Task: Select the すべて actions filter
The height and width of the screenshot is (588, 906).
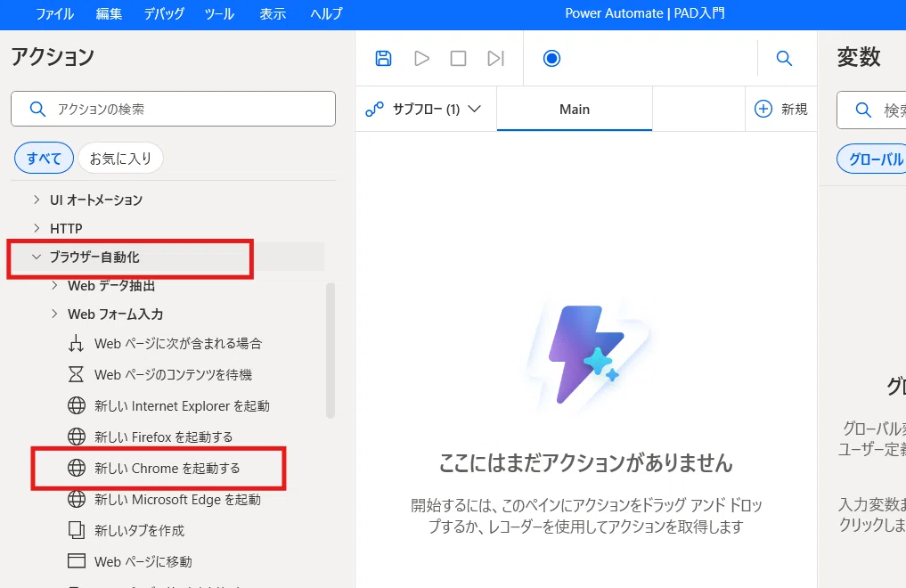Action: (x=44, y=158)
